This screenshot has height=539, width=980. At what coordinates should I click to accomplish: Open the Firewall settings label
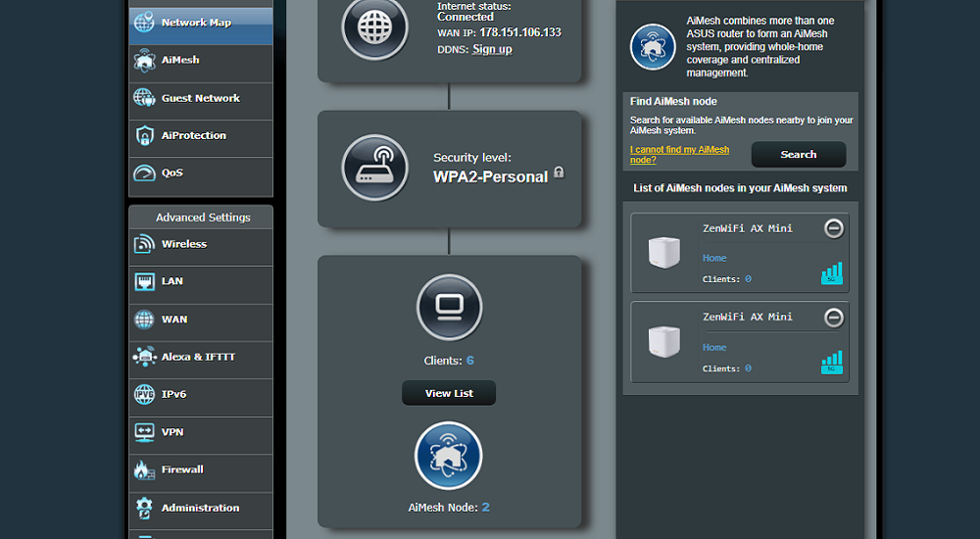pos(182,469)
